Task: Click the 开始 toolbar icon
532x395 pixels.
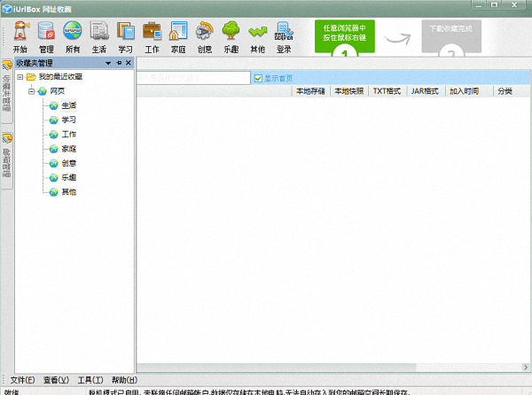Action: point(20,36)
